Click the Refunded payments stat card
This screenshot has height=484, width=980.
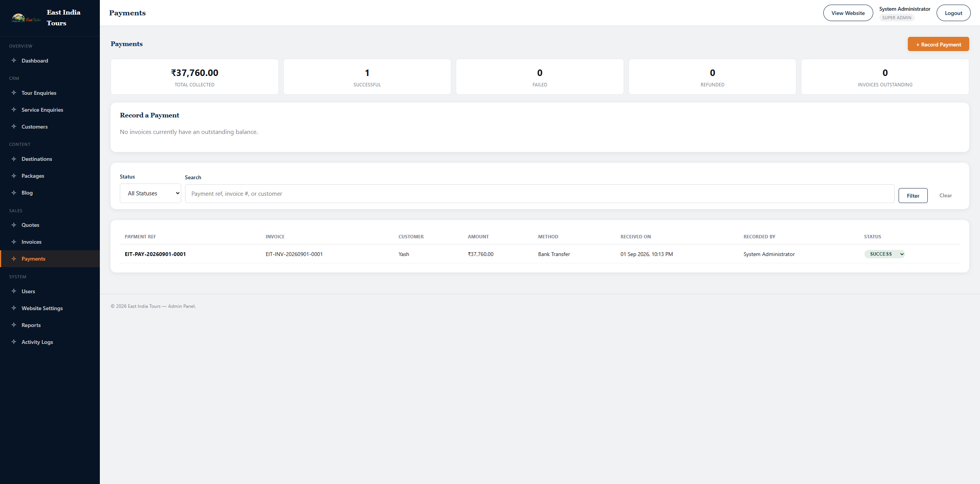[x=712, y=77]
